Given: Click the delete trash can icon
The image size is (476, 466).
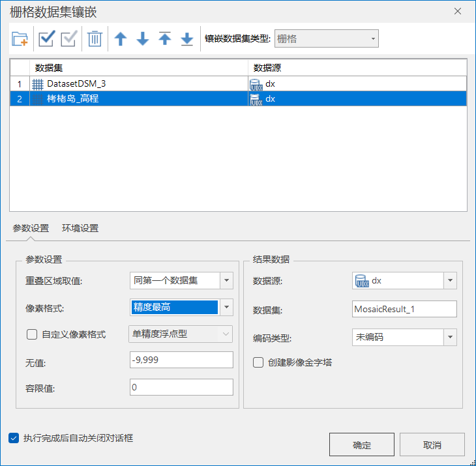Looking at the screenshot, I should click(x=95, y=39).
